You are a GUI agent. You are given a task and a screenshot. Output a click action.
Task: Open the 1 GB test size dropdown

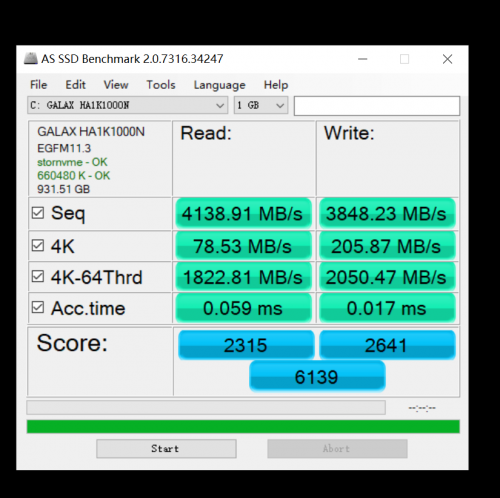[261, 105]
